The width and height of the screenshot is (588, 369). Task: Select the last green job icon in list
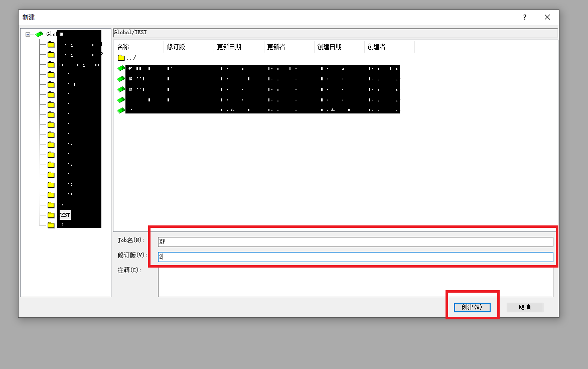[x=121, y=110]
